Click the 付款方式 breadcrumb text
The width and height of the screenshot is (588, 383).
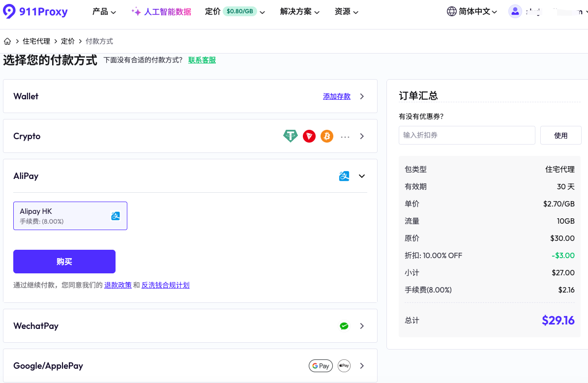(99, 41)
